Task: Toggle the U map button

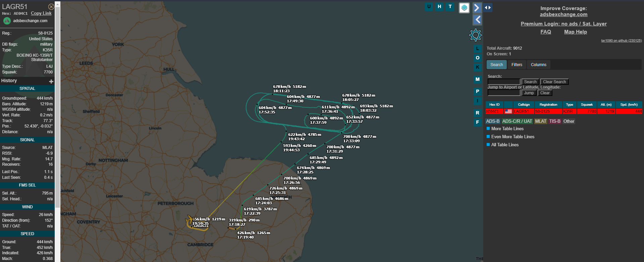Action: [429, 7]
